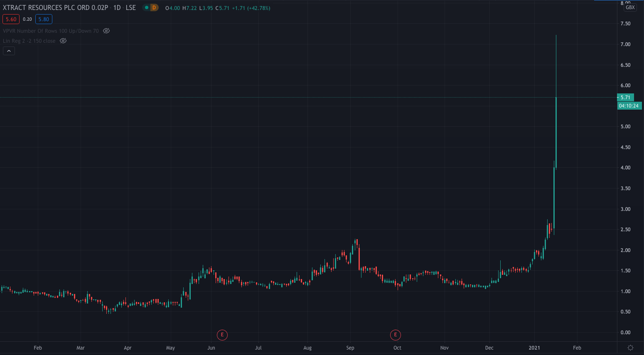The height and width of the screenshot is (355, 644).
Task: Click the XTRACT RESOURCES symbol title
Action: (x=55, y=8)
